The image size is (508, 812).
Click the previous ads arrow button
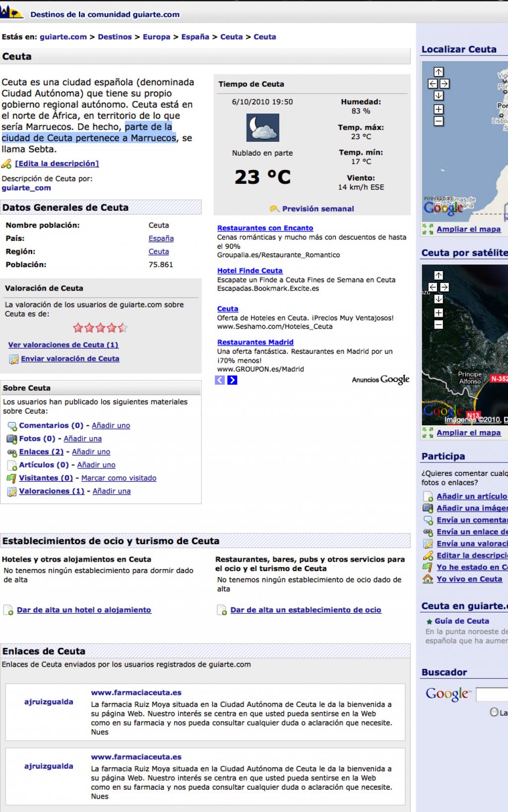pos(220,380)
